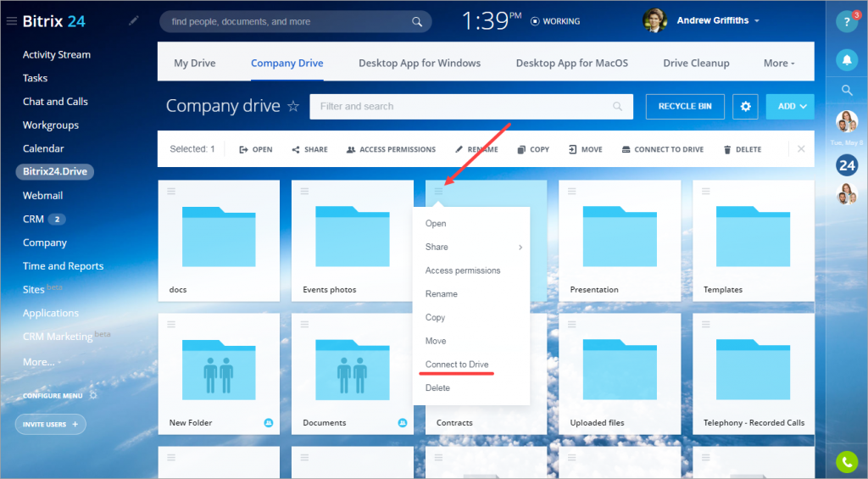Open Desktop App for Windows tab

pos(420,63)
